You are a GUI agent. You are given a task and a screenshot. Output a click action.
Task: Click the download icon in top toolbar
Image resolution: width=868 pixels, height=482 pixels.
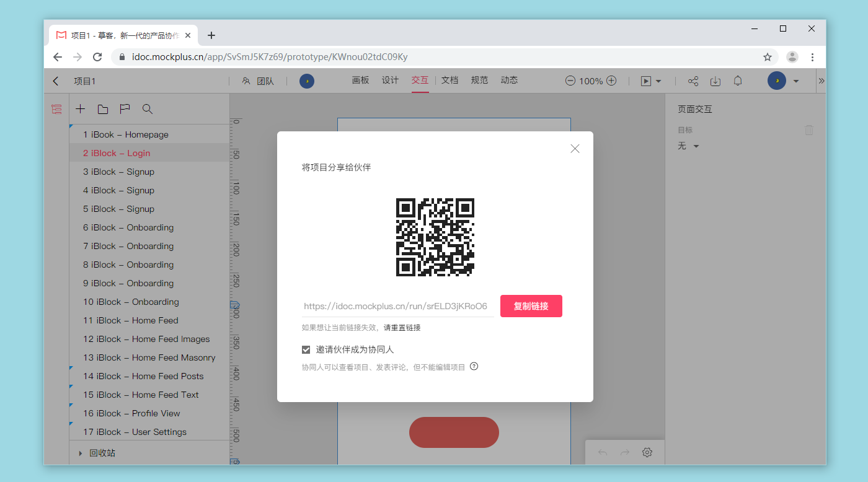pyautogui.click(x=715, y=81)
